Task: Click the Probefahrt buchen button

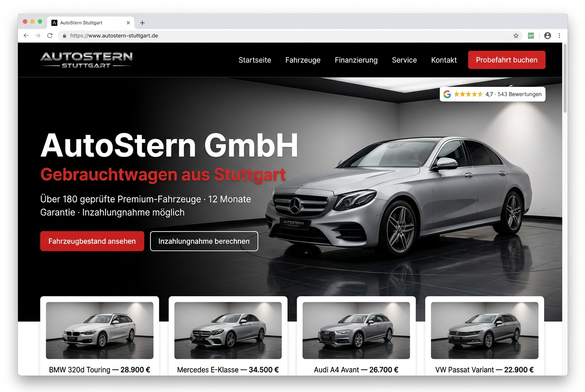Action: (507, 60)
